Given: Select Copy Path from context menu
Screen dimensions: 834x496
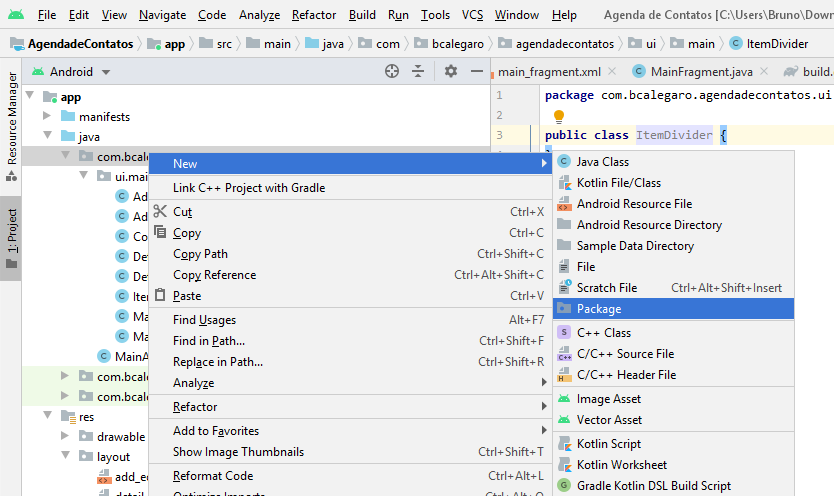Looking at the screenshot, I should [200, 254].
